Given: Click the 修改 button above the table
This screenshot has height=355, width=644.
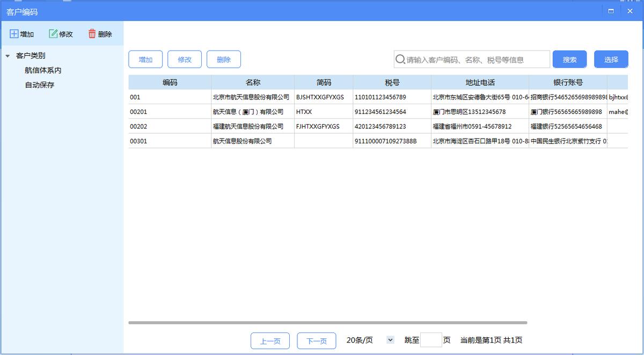Looking at the screenshot, I should [x=185, y=60].
